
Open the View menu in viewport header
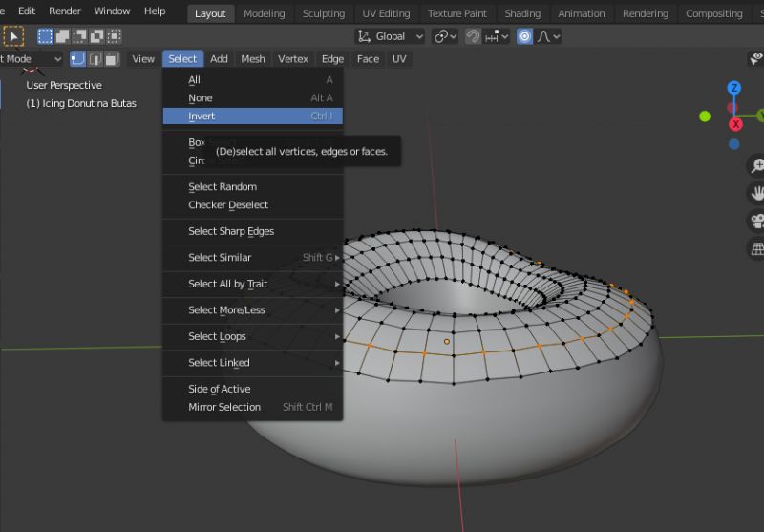point(142,59)
